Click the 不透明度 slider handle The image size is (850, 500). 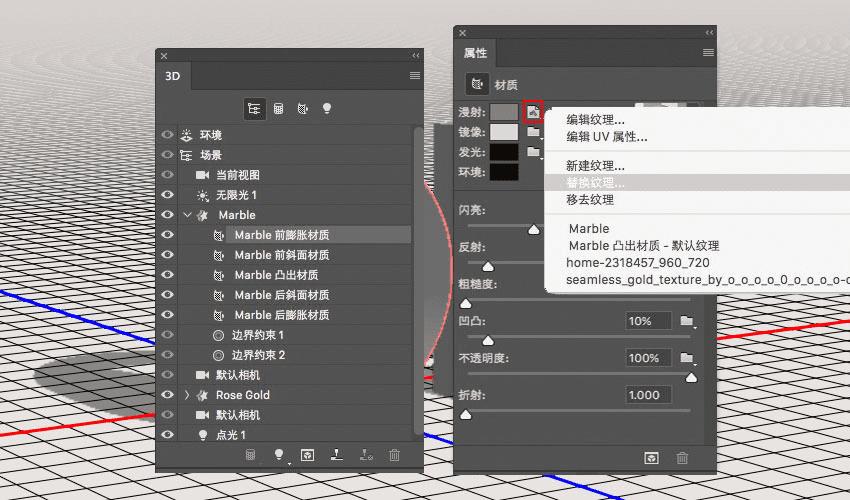coord(691,377)
